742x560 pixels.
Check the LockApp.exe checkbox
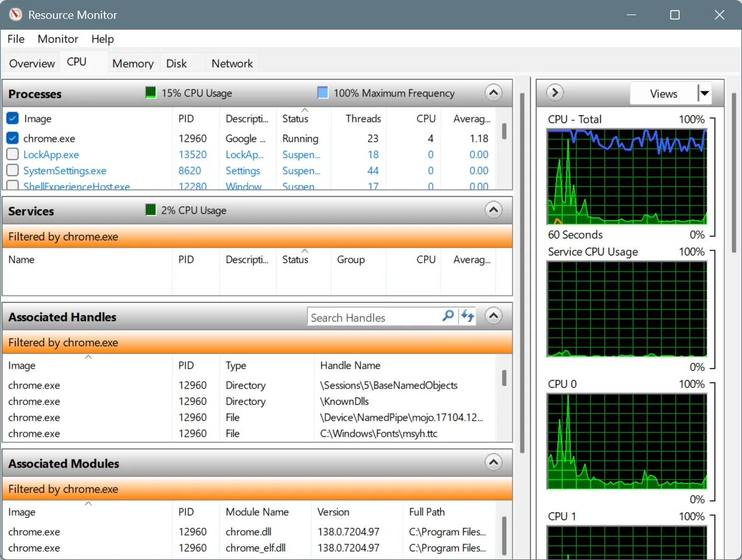[x=13, y=154]
